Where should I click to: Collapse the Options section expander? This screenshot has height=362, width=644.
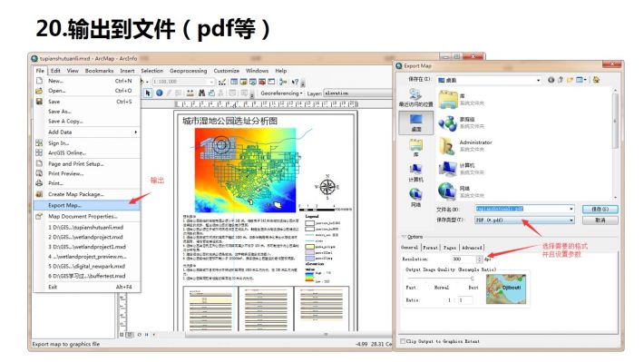404,237
